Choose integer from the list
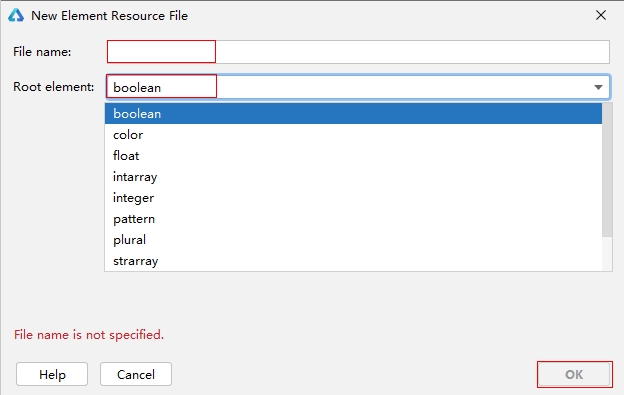Image resolution: width=624 pixels, height=395 pixels. tap(353, 198)
